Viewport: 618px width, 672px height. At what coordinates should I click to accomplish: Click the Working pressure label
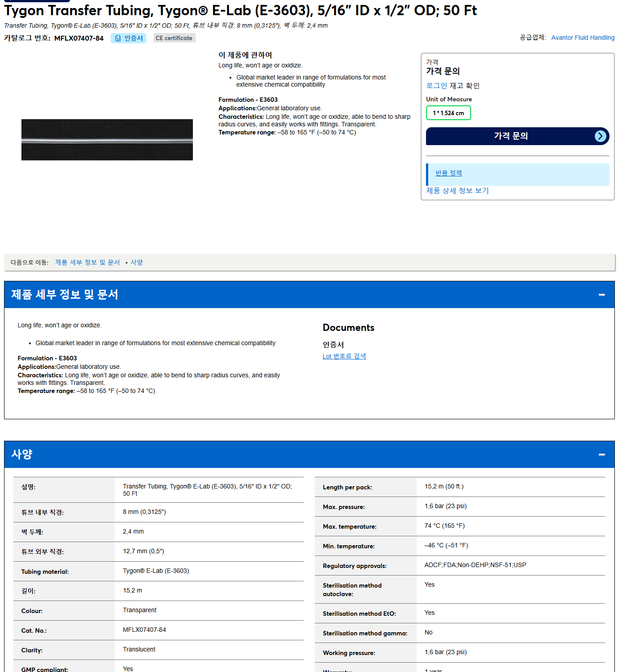348,653
